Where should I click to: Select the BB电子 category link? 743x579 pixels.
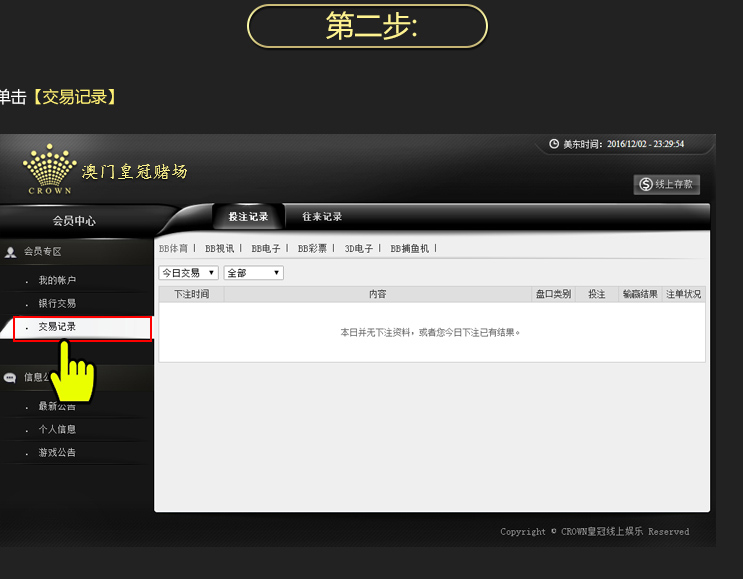tap(266, 248)
